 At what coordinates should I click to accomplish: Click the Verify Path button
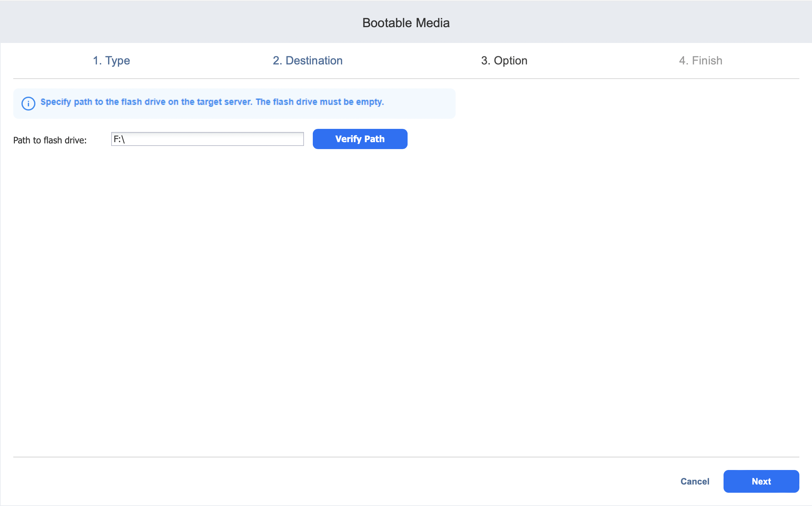coord(360,139)
